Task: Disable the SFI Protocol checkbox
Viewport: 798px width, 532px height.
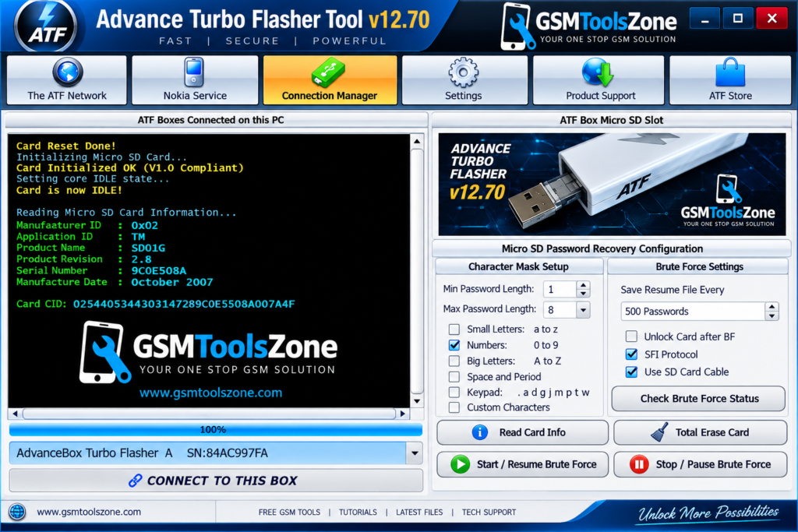Action: [631, 354]
